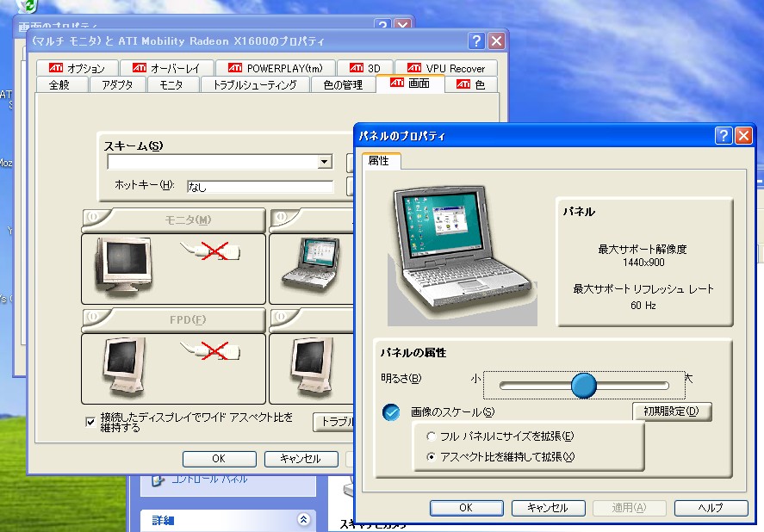
Task: Click the laptop panel icon in ATI properties
Action: [x=311, y=266]
